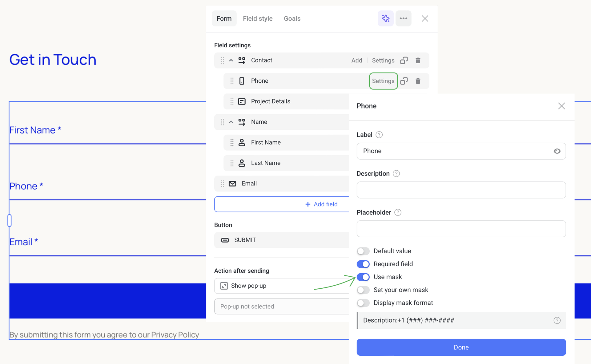Toggle the Default value switch

[x=363, y=251]
